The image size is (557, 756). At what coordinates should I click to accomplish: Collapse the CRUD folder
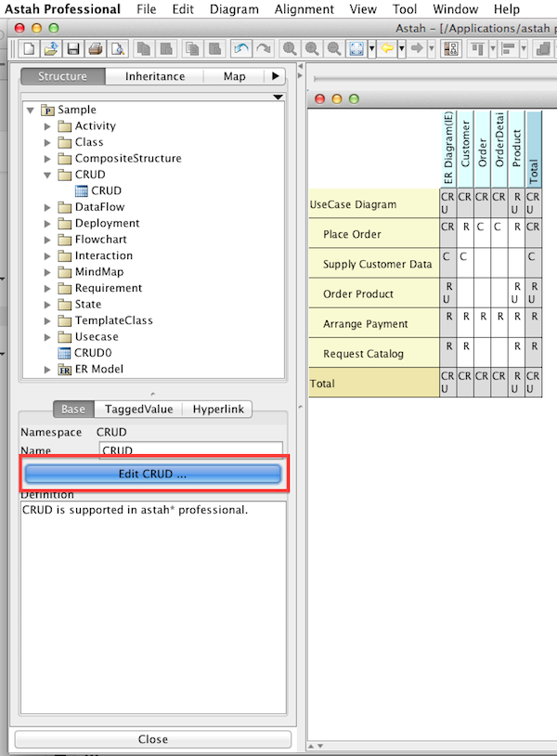coord(48,175)
